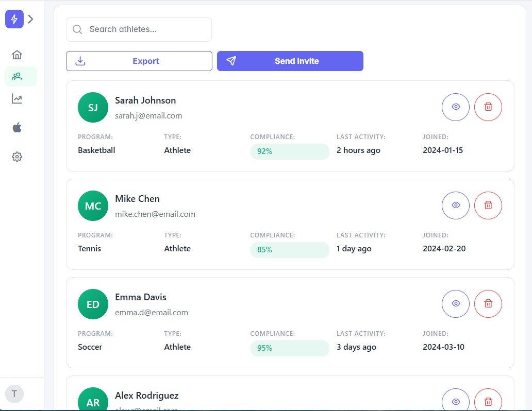Open the Home page from sidebar

tap(17, 55)
